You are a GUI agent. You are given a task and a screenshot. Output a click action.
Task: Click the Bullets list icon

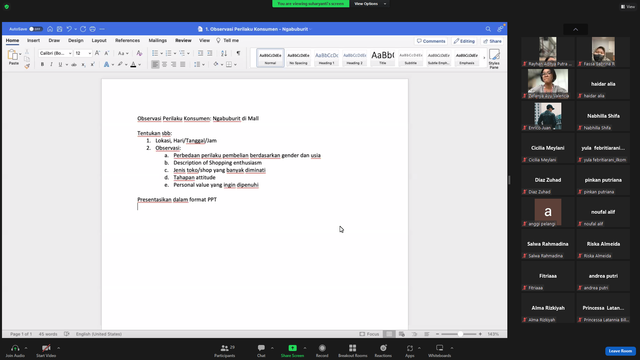point(155,53)
